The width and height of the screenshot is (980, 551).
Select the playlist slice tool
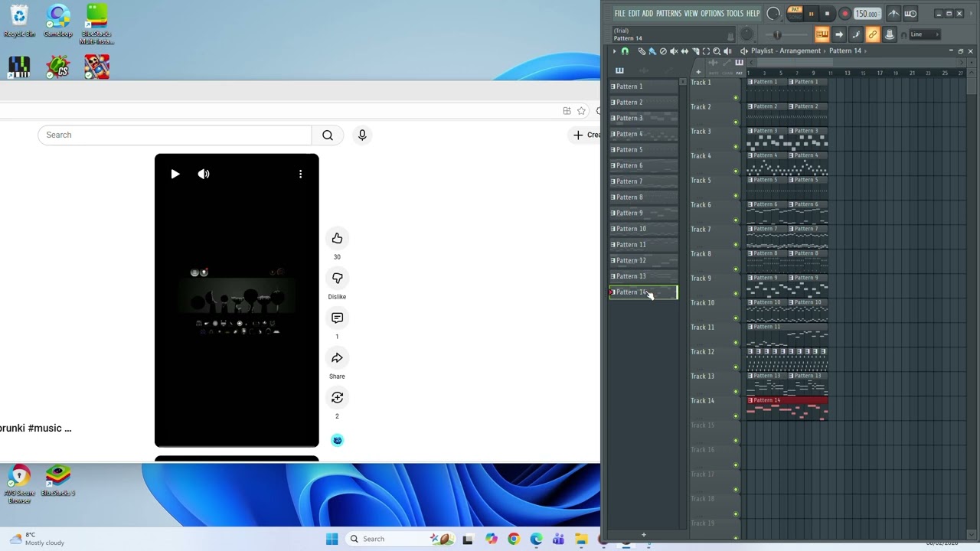coord(695,51)
